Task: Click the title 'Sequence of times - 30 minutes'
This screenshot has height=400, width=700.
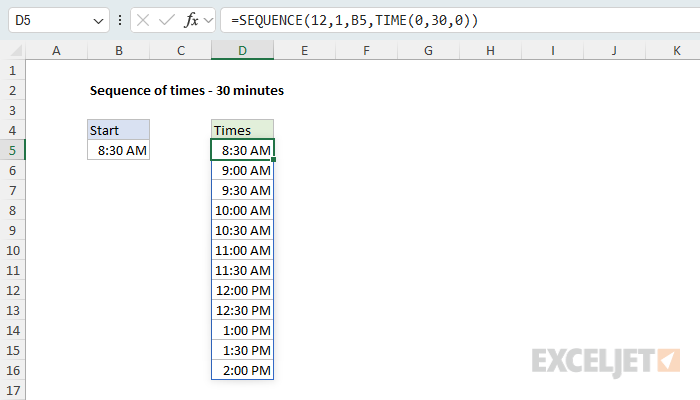Action: click(187, 91)
